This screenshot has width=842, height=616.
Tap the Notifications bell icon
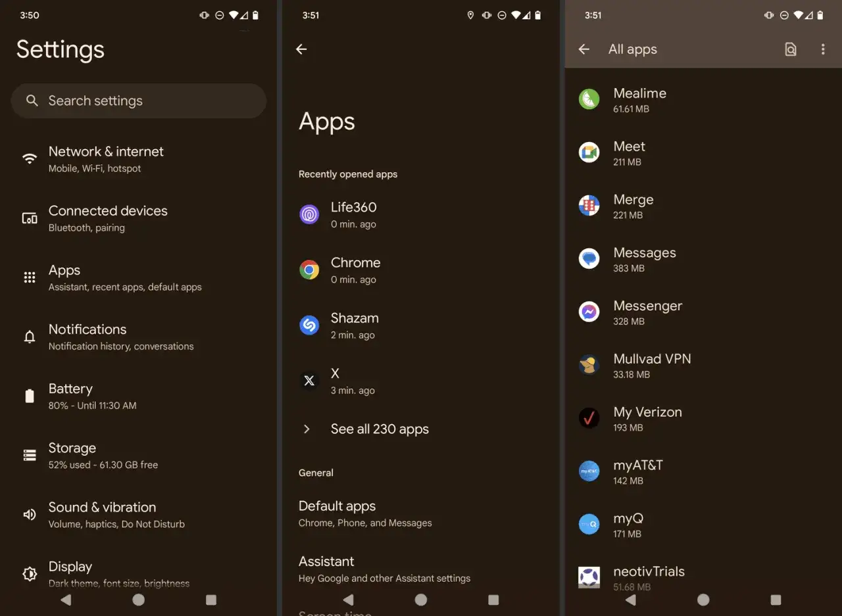(30, 337)
